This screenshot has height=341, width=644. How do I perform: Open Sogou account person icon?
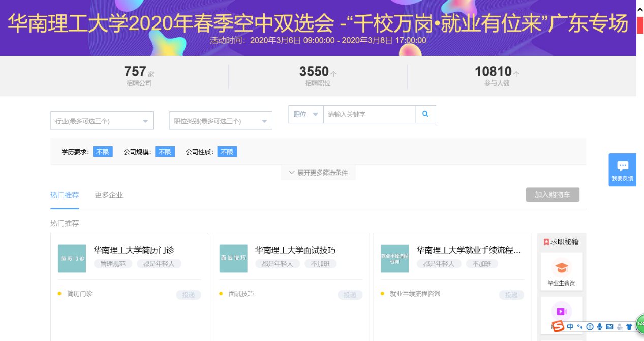pyautogui.click(x=620, y=327)
